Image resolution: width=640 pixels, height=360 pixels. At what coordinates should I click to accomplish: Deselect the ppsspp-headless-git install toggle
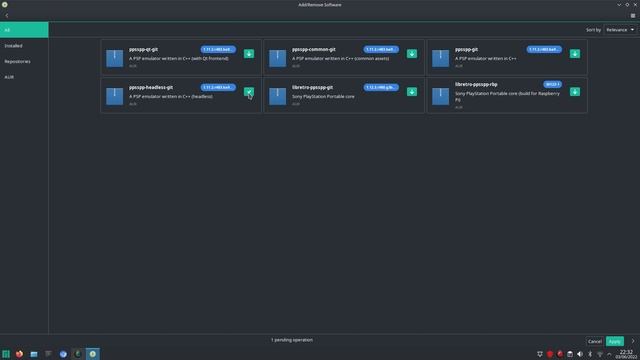click(249, 92)
